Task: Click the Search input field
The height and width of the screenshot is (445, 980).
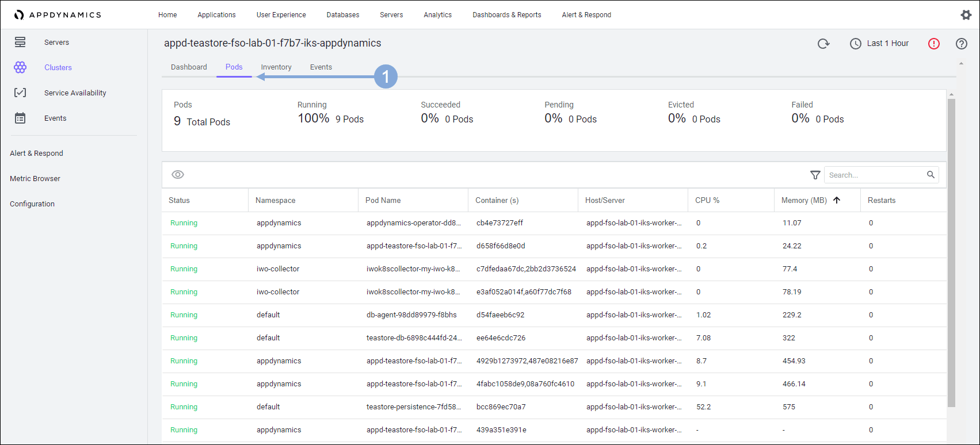Action: (x=874, y=175)
